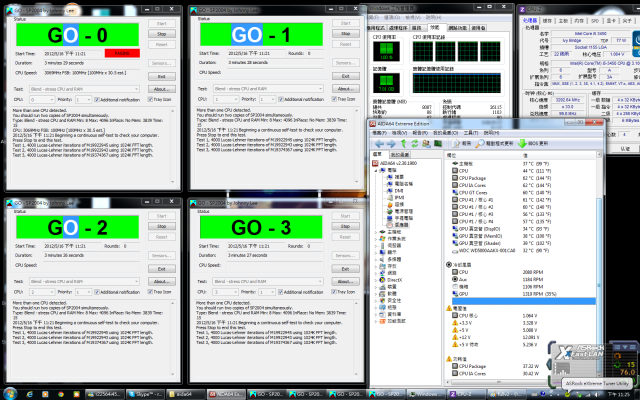Click the green monitor chip icon in AIDA64 toolbar
Image resolution: width=640 pixels, height=400 pixels.
[438, 144]
